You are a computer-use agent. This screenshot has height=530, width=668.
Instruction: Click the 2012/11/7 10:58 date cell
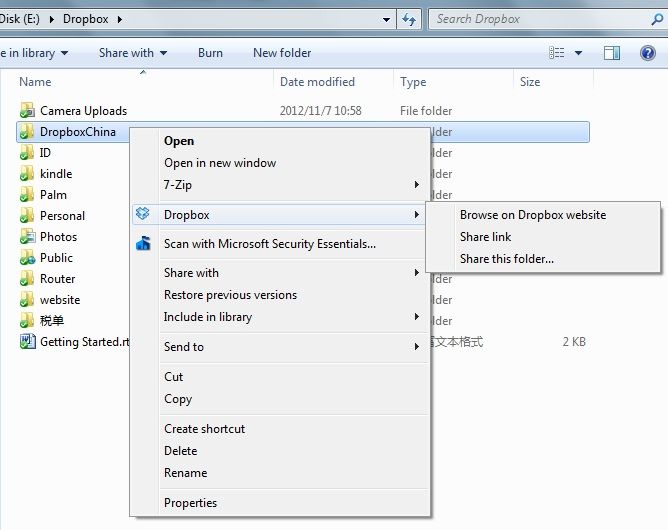[320, 111]
